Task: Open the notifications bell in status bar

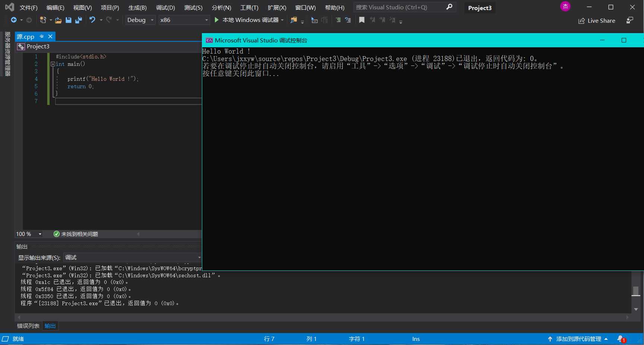Action: [621, 339]
